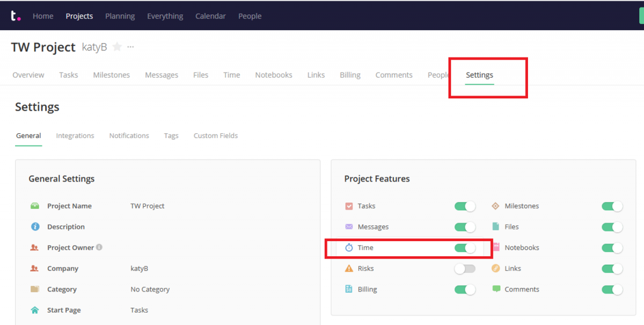Enable the Risks feature toggle
Viewport: 644px width, 325px height.
[x=465, y=269]
